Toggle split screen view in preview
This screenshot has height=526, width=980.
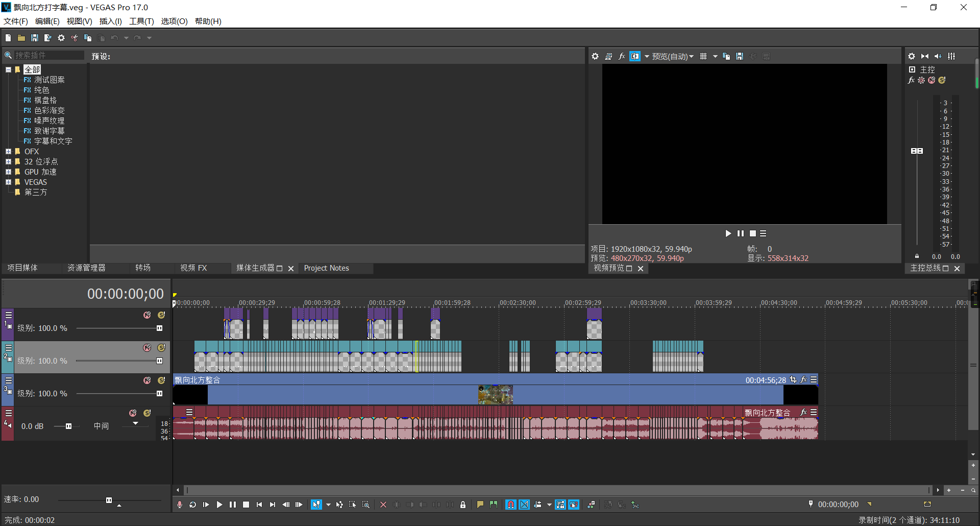click(635, 56)
